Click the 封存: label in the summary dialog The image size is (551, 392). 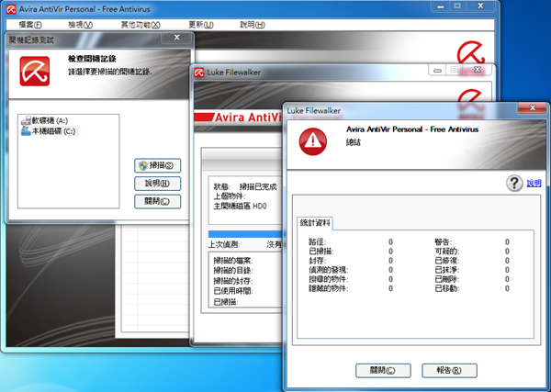318,261
